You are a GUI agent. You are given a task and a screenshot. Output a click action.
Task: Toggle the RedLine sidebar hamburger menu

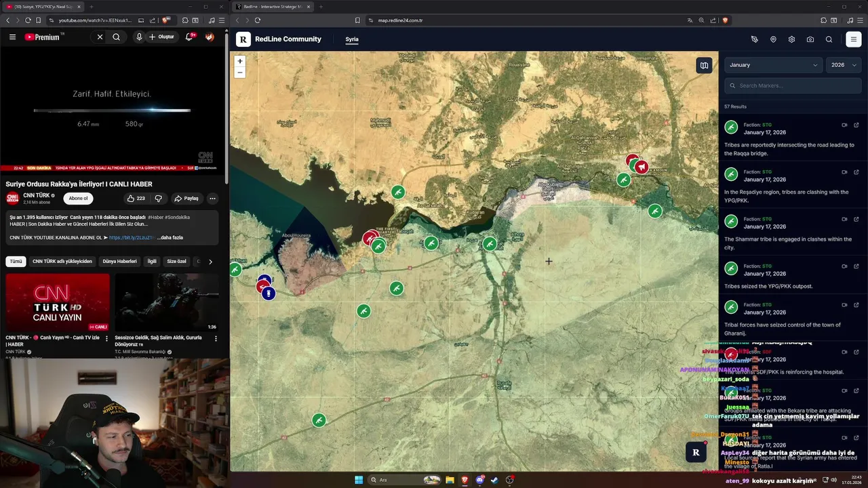(x=854, y=39)
